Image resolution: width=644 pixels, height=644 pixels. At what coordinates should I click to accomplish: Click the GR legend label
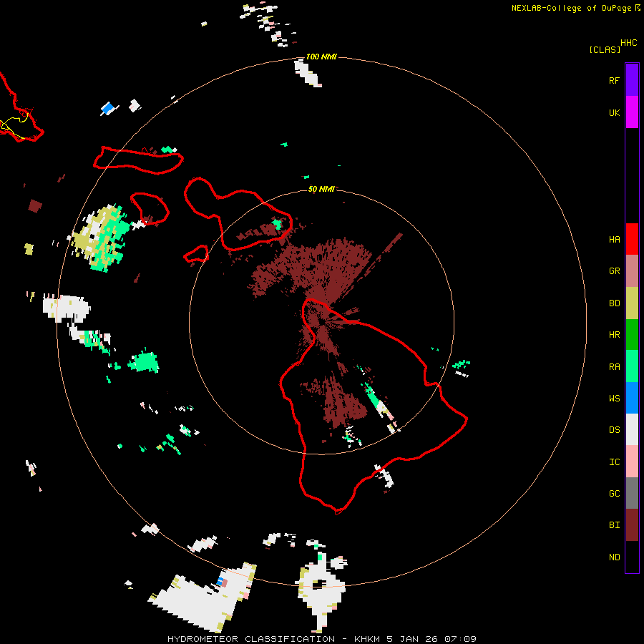click(x=614, y=270)
